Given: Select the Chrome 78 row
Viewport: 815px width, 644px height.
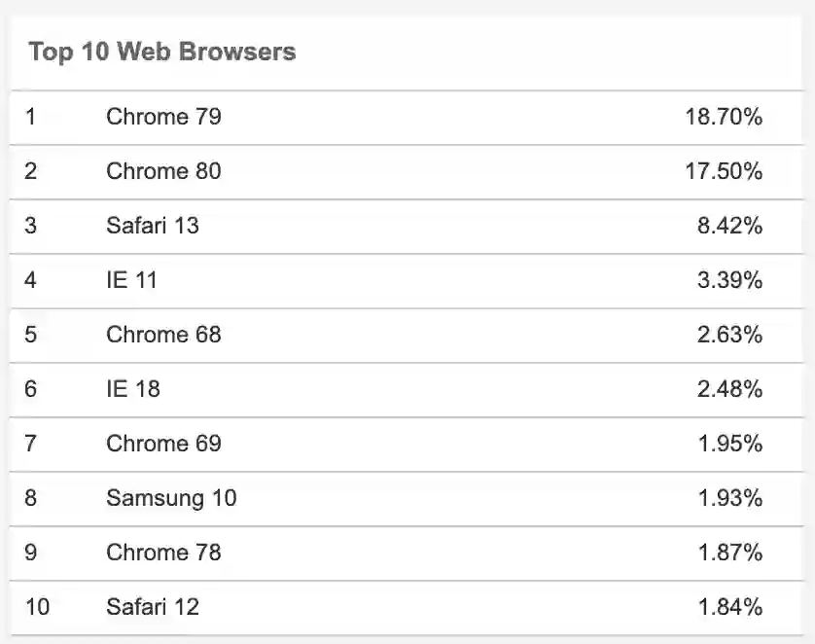Looking at the screenshot, I should [x=163, y=553].
